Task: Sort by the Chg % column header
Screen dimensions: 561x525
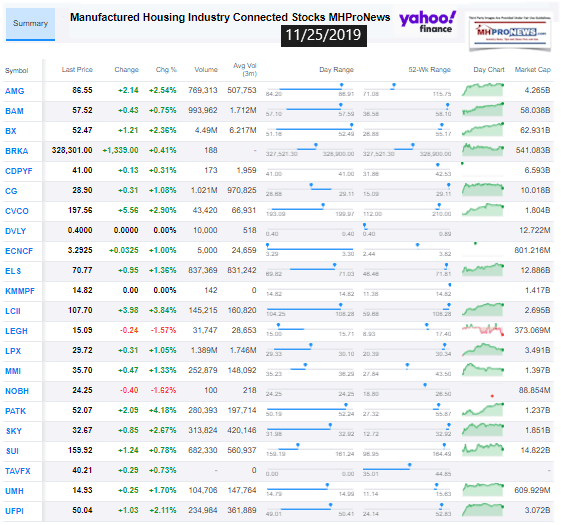Action: click(166, 69)
